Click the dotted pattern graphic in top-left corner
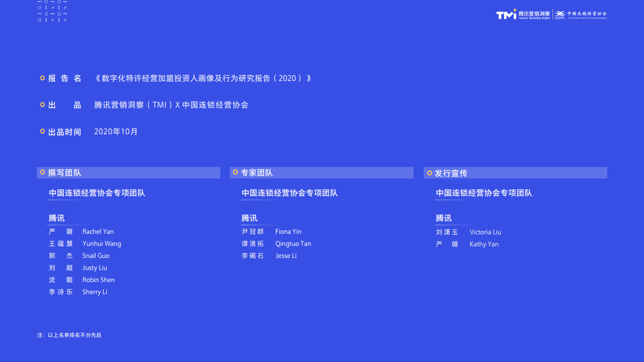 pos(52,11)
